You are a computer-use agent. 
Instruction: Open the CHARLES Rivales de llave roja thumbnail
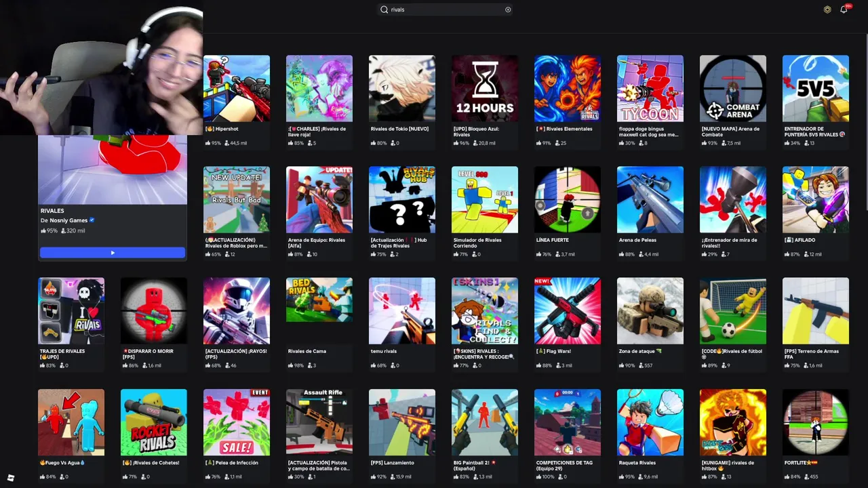tap(319, 89)
